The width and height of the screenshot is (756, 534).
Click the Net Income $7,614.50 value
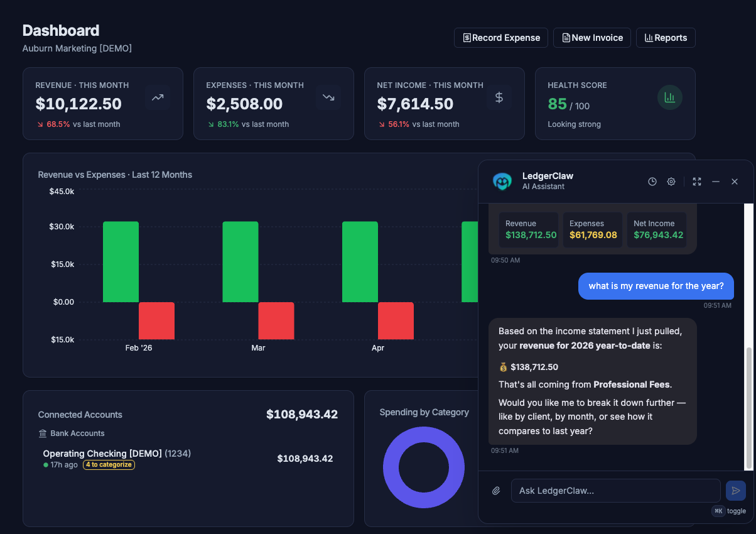pyautogui.click(x=415, y=104)
